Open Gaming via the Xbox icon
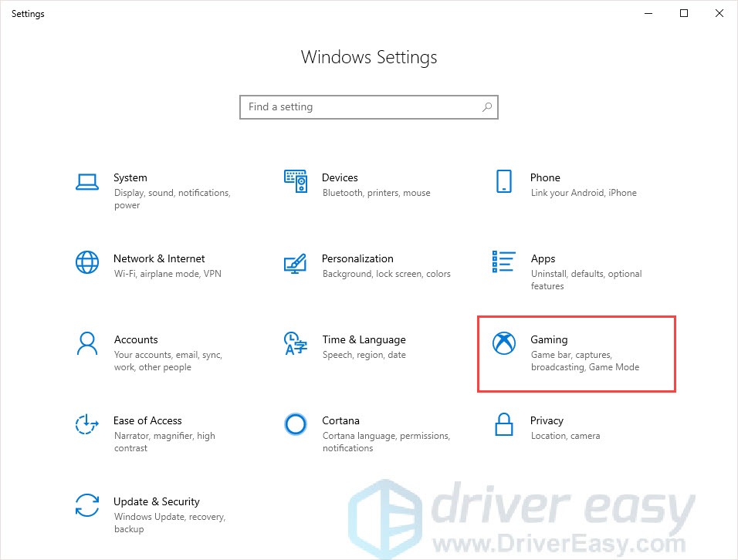Viewport: 738px width, 560px height. (x=504, y=343)
